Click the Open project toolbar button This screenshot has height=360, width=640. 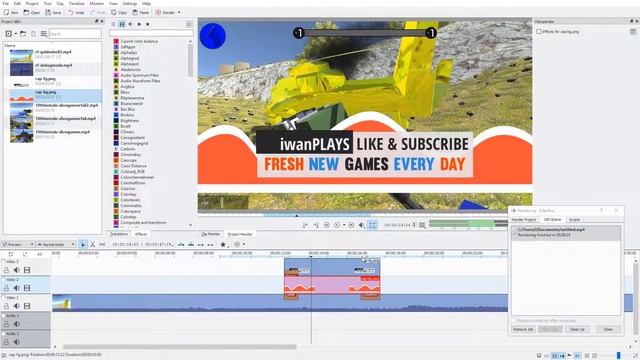tap(32, 13)
